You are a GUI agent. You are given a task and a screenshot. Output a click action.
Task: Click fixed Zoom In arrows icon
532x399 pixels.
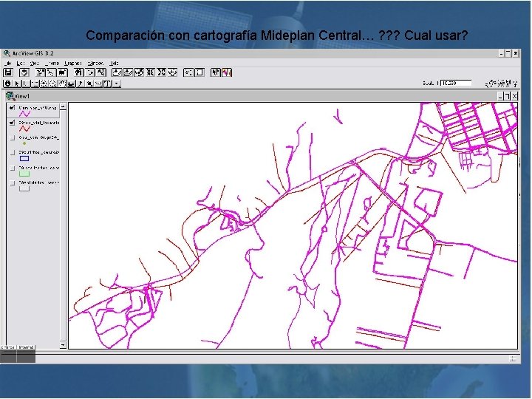coord(150,72)
